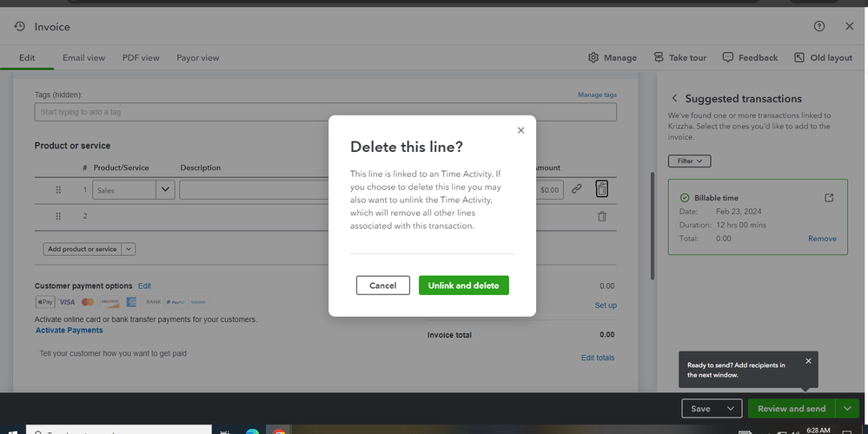
Task: Click the Activate Payments link
Action: click(70, 330)
